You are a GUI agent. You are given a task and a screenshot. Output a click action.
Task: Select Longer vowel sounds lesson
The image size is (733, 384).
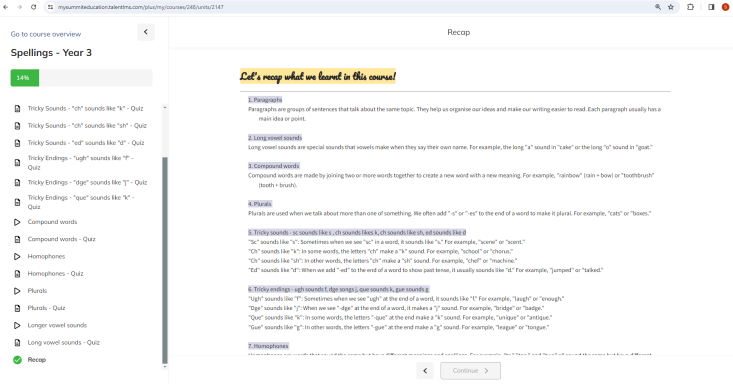(57, 325)
